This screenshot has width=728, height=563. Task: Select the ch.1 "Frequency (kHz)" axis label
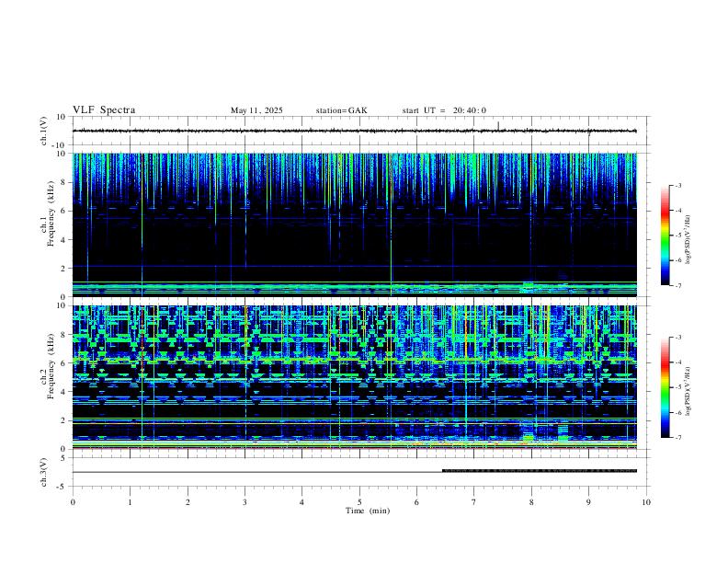click(x=51, y=213)
